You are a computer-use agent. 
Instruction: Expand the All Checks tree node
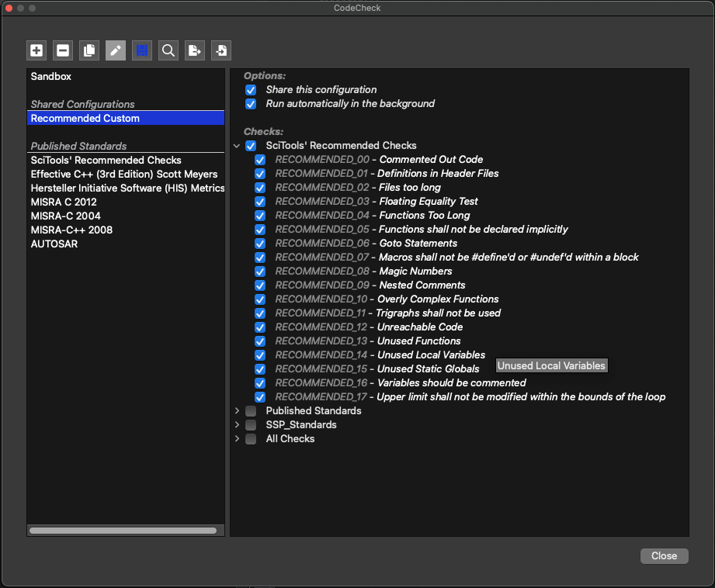point(237,438)
